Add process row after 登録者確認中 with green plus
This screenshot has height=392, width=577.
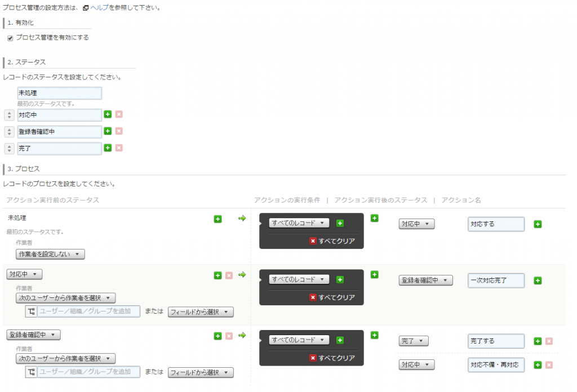pyautogui.click(x=218, y=336)
